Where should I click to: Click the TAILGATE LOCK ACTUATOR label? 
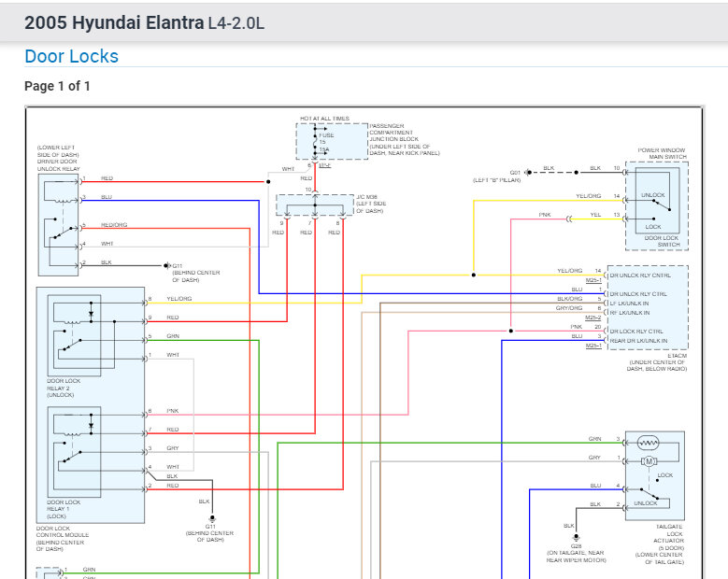[x=668, y=533]
